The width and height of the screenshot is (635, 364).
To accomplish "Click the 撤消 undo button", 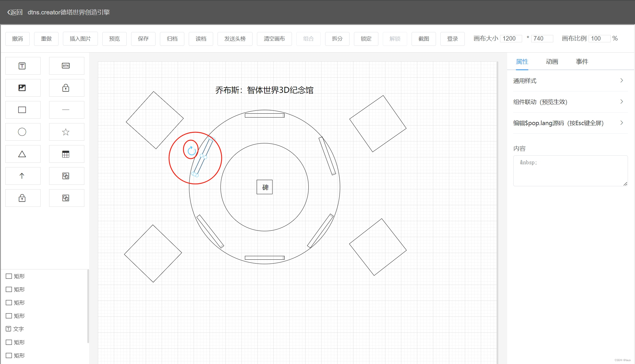I will [x=17, y=39].
